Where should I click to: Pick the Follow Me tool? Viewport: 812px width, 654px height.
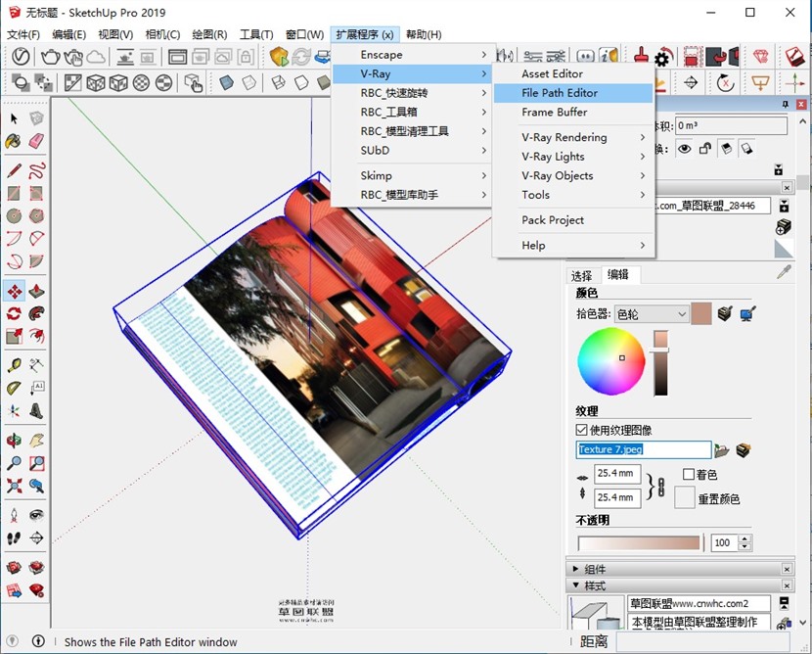(x=37, y=313)
